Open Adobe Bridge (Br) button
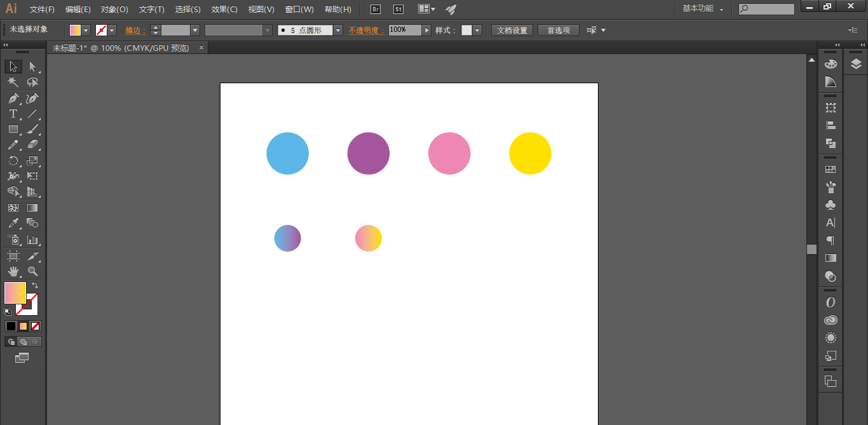 [376, 9]
